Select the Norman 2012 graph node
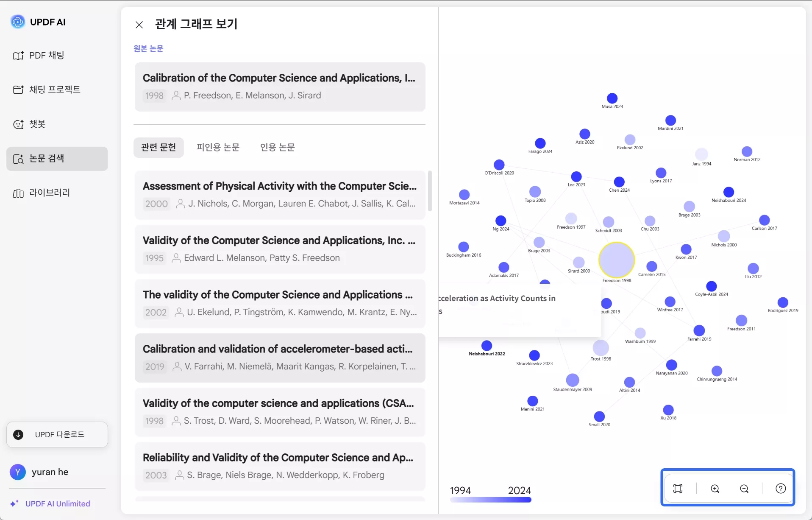The width and height of the screenshot is (812, 520). (x=747, y=151)
